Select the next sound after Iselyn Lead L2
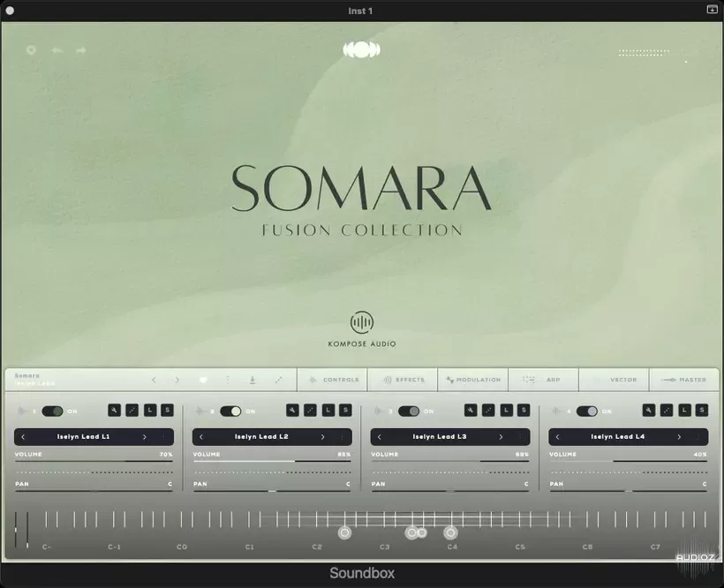Screen dimensions: 724x588 pyautogui.click(x=323, y=437)
